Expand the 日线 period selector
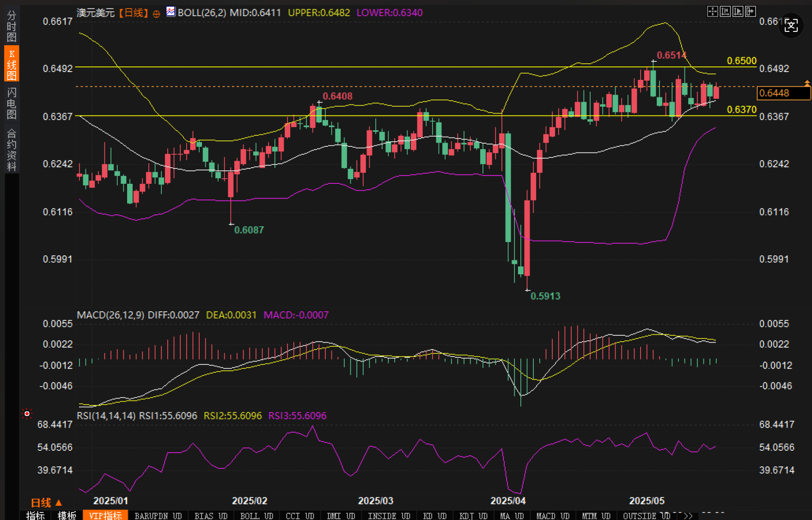Screen dimensions: 812x520 click(46, 502)
